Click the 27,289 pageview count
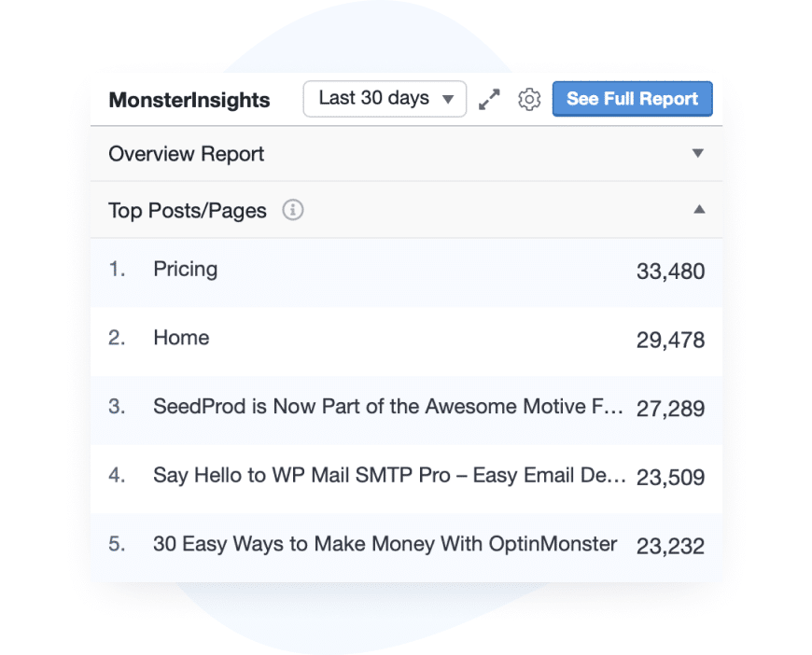The width and height of the screenshot is (812, 655). 671,409
